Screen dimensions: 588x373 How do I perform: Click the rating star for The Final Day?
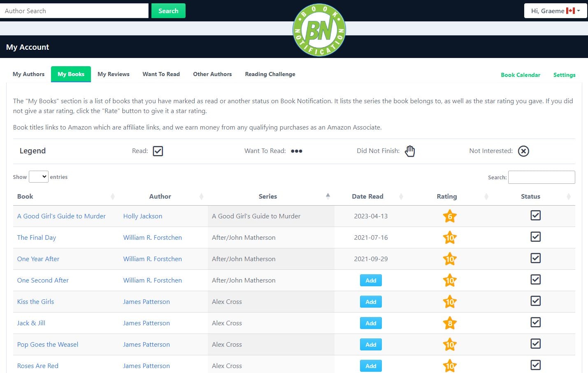click(x=450, y=238)
